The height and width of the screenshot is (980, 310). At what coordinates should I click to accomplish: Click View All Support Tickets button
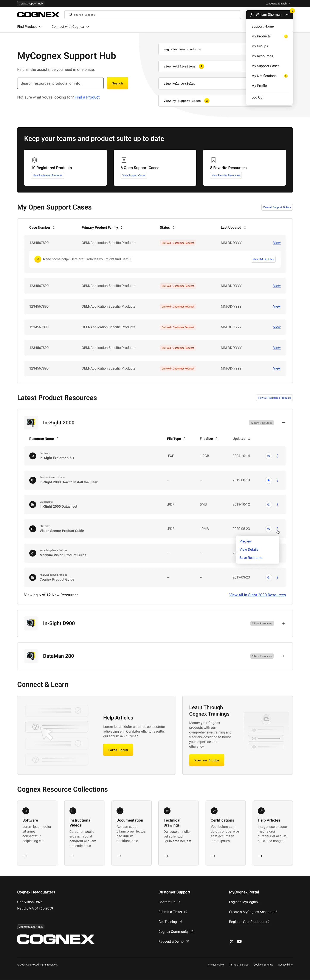(x=277, y=207)
